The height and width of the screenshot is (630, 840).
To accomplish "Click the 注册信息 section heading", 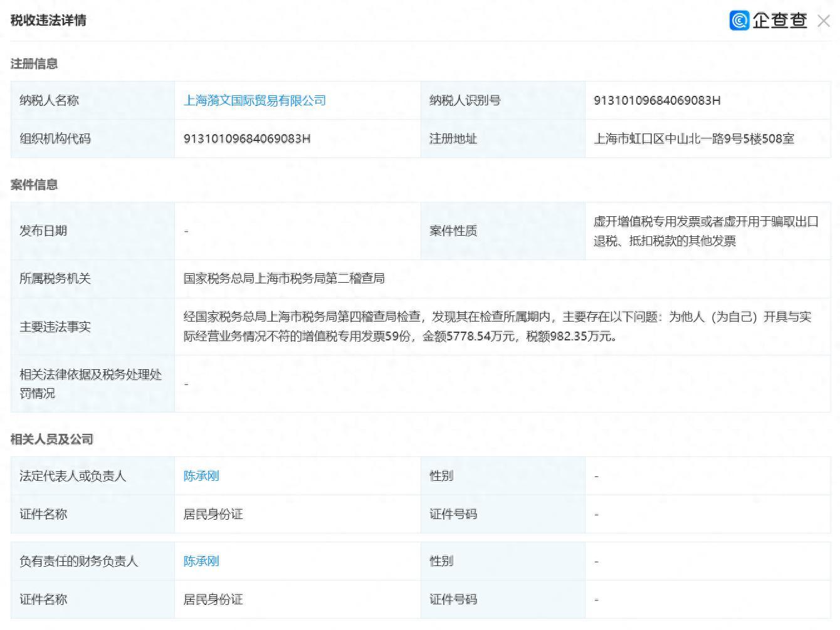I will 34,63.
